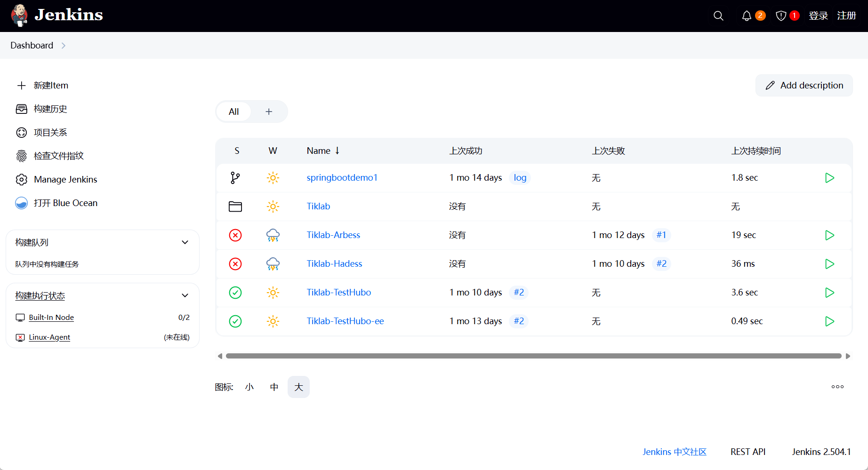Click the fingerprint icon for 检查文件指纹
This screenshot has height=470, width=868.
click(x=22, y=156)
